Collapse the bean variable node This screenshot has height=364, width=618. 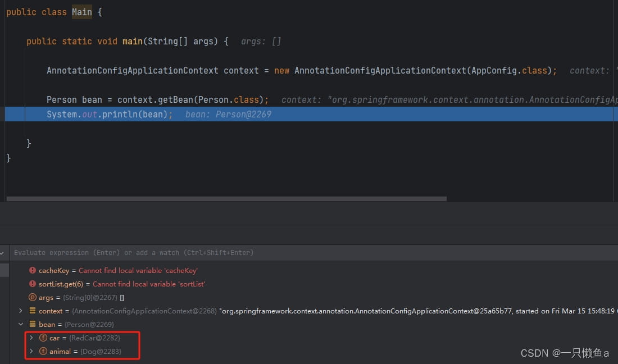(x=20, y=324)
